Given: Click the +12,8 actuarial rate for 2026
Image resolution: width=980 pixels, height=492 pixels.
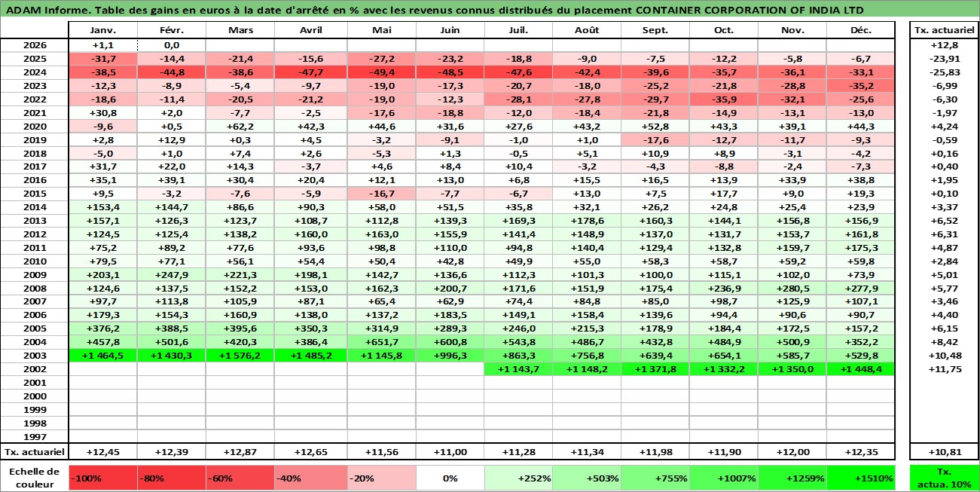Looking at the screenshot, I should (x=945, y=45).
